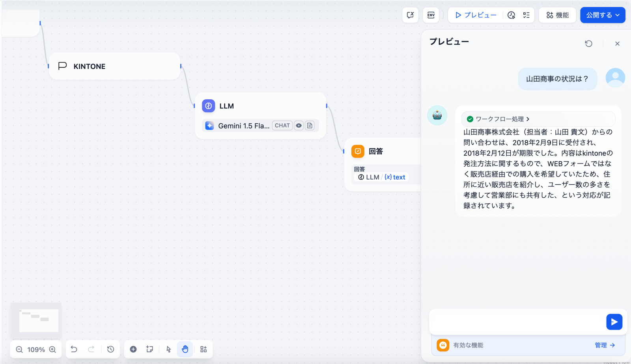Click the chat message input field
This screenshot has height=364, width=631.
[513, 321]
